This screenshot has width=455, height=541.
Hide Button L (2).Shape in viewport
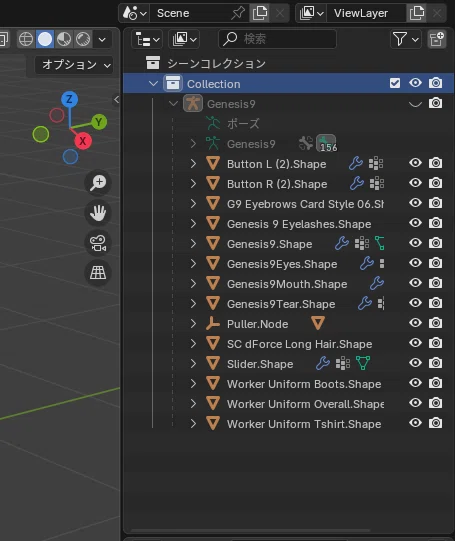[x=415, y=163]
